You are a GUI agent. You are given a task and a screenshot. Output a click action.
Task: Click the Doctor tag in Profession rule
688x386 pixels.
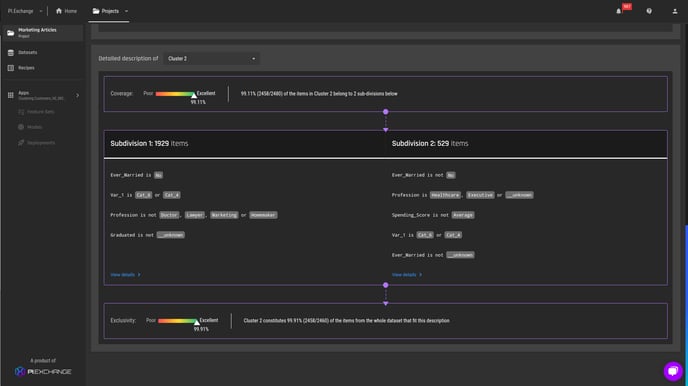click(169, 215)
